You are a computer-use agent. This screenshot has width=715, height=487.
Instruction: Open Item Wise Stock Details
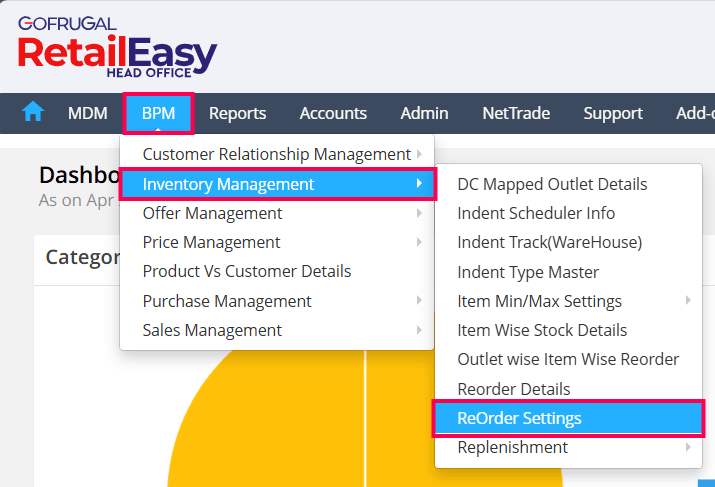(569, 330)
